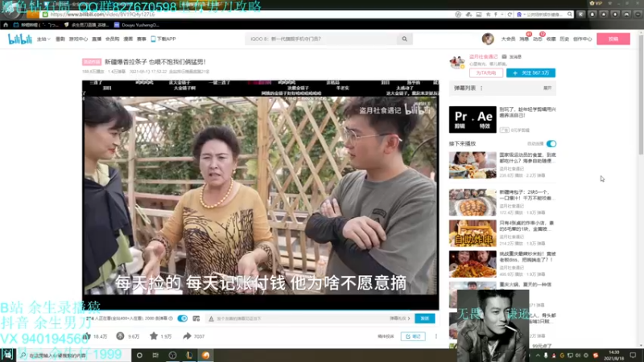Image resolution: width=644 pixels, height=362 pixels.
Task: Click the 笔记 notes button
Action: coord(413,336)
